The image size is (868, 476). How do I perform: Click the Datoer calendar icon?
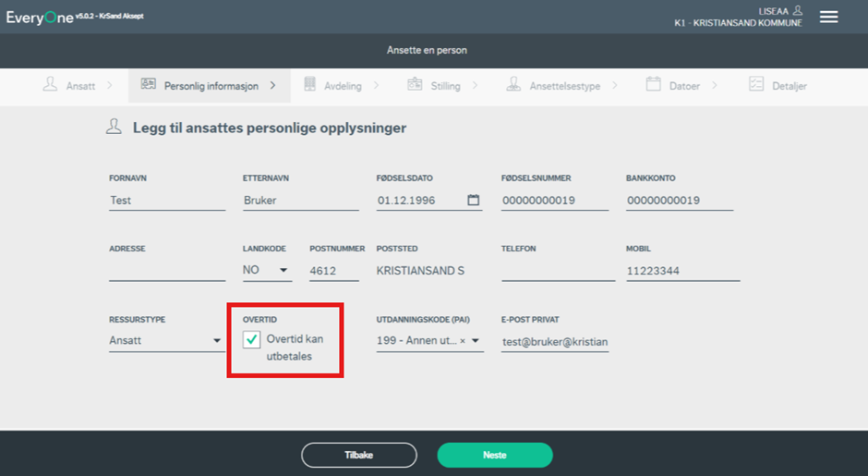click(x=653, y=85)
